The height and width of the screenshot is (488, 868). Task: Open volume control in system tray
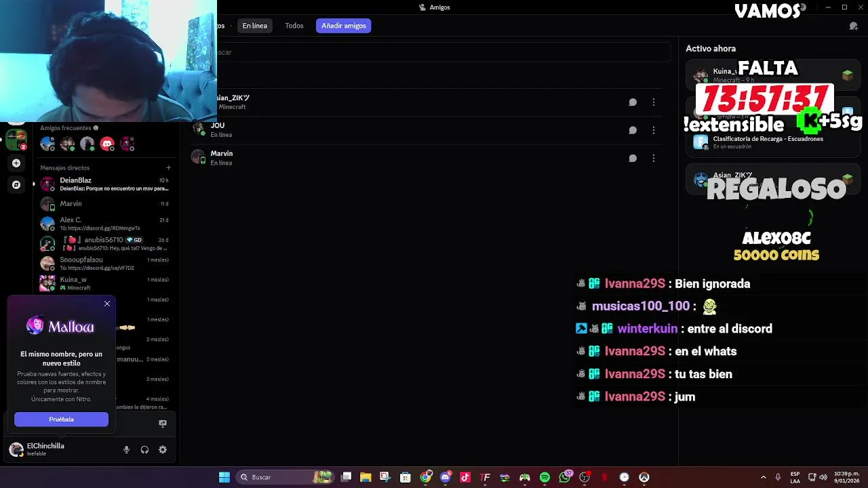point(823,477)
